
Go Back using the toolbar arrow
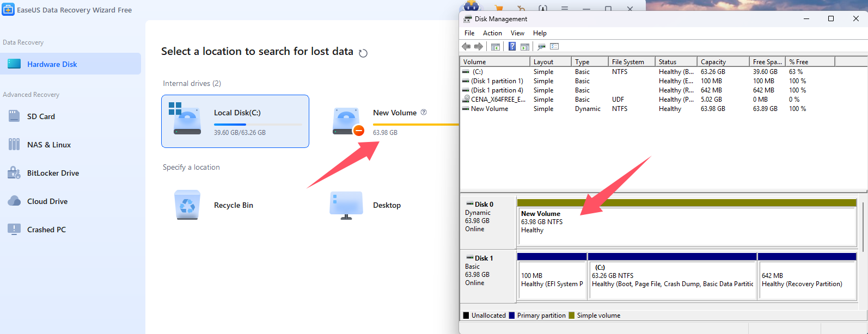(x=466, y=46)
